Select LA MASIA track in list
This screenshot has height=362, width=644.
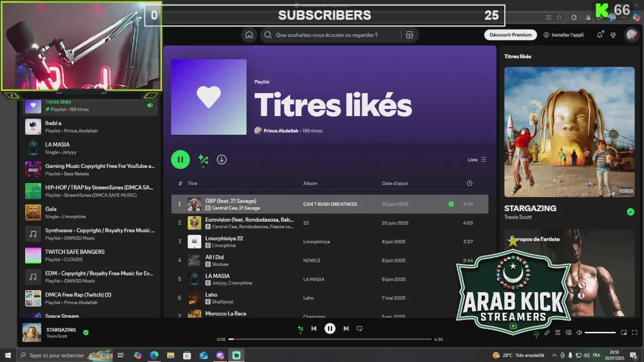330,279
